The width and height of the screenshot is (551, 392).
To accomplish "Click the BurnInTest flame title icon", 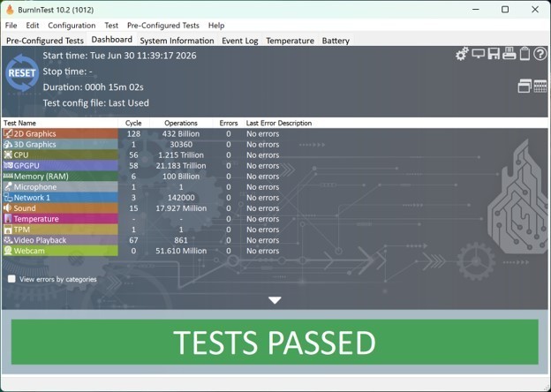I will [x=10, y=10].
